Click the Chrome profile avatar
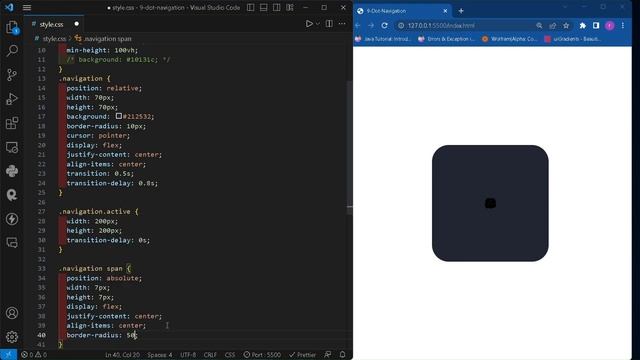This screenshot has width=640, height=360. click(x=609, y=25)
